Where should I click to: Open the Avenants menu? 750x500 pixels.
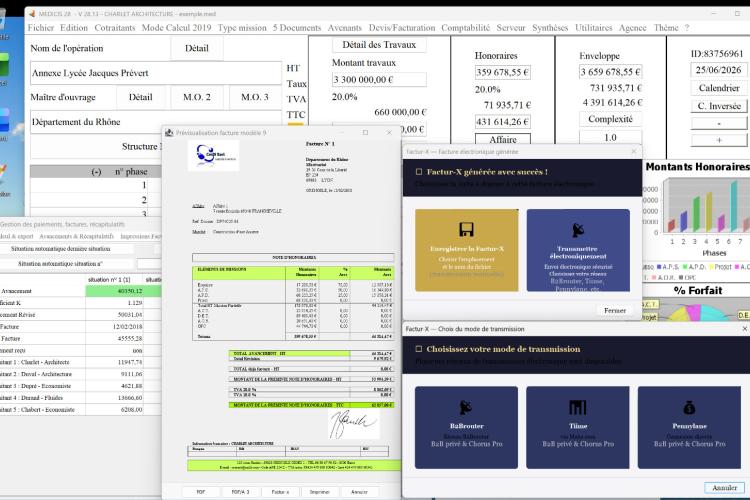pos(344,28)
